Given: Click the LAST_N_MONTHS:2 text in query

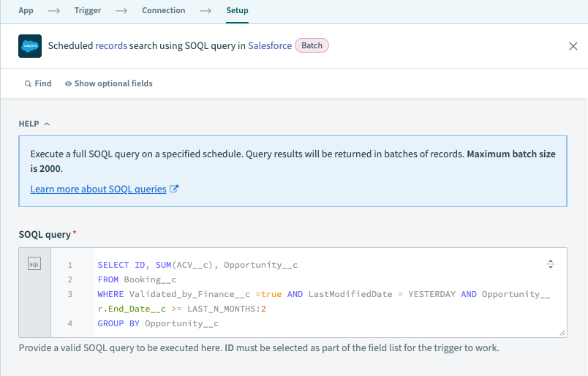Looking at the screenshot, I should 227,309.
